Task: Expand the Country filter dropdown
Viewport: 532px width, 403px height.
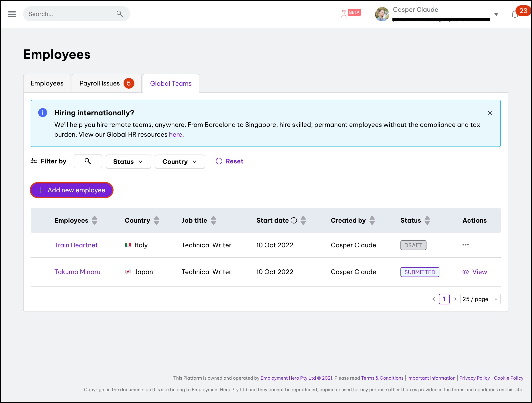Action: [x=180, y=162]
